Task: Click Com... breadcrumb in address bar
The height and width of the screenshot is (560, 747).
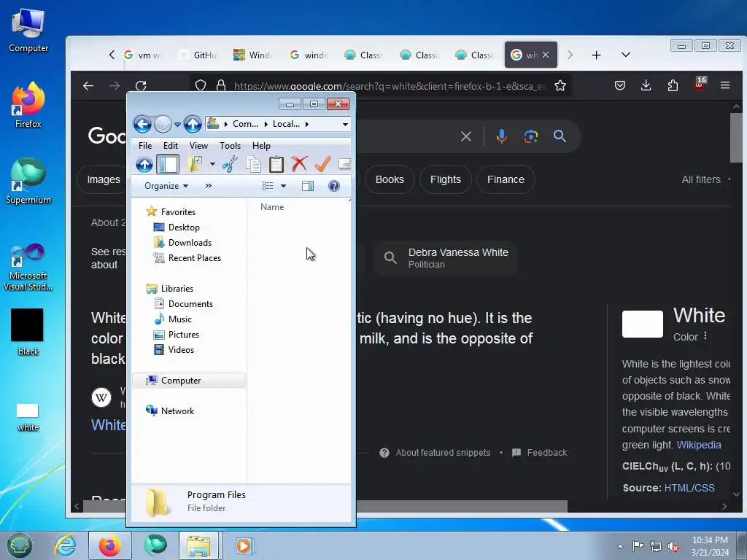Action: pyautogui.click(x=245, y=124)
